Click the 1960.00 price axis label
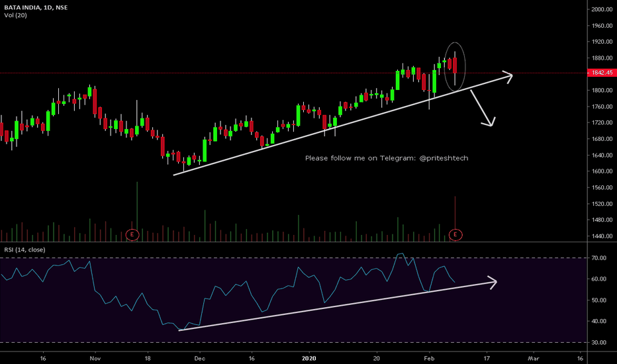Image resolution: width=617 pixels, height=364 pixels. 602,26
